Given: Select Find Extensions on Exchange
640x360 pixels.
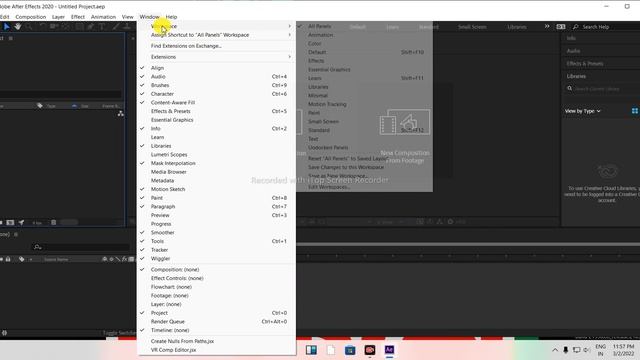Looking at the screenshot, I should (x=216, y=46).
